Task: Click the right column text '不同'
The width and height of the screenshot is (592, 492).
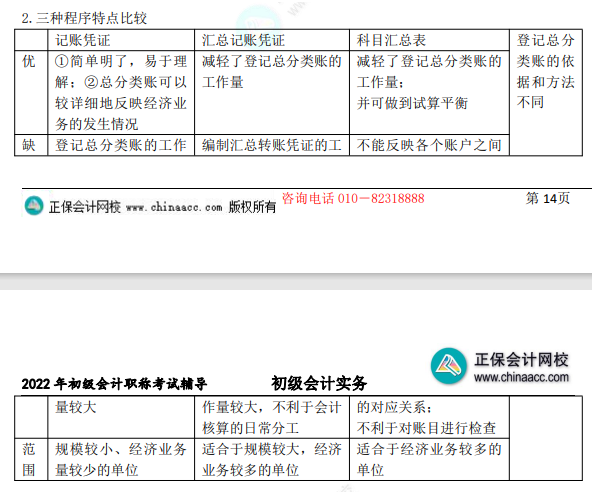Action: click(x=530, y=102)
